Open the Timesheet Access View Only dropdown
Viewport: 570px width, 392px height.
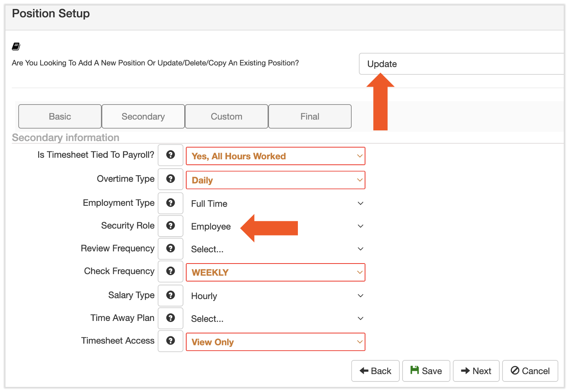click(x=275, y=342)
